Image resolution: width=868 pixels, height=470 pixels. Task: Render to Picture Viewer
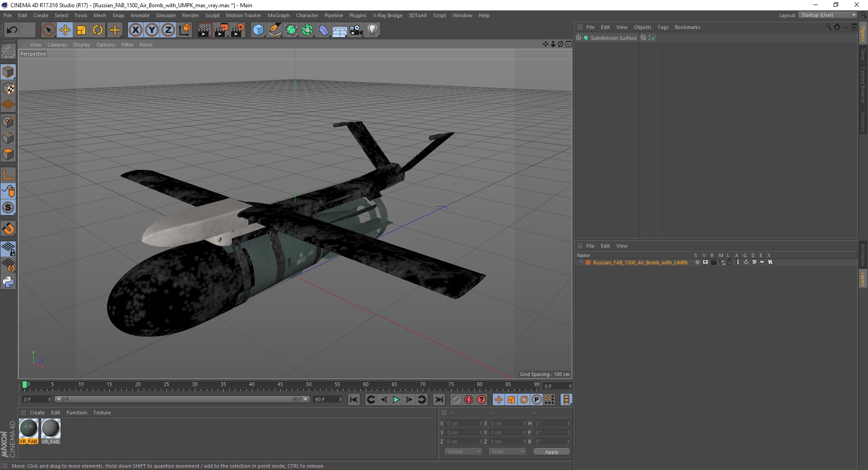coord(221,30)
